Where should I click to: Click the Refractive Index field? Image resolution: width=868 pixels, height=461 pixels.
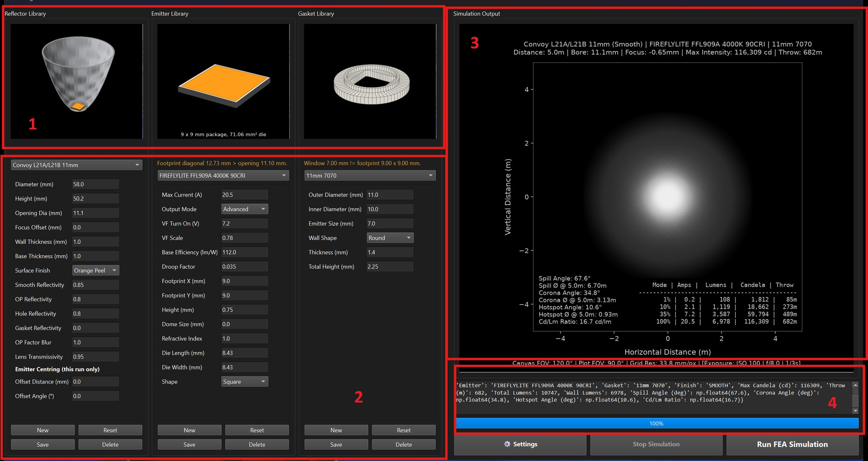coord(245,339)
